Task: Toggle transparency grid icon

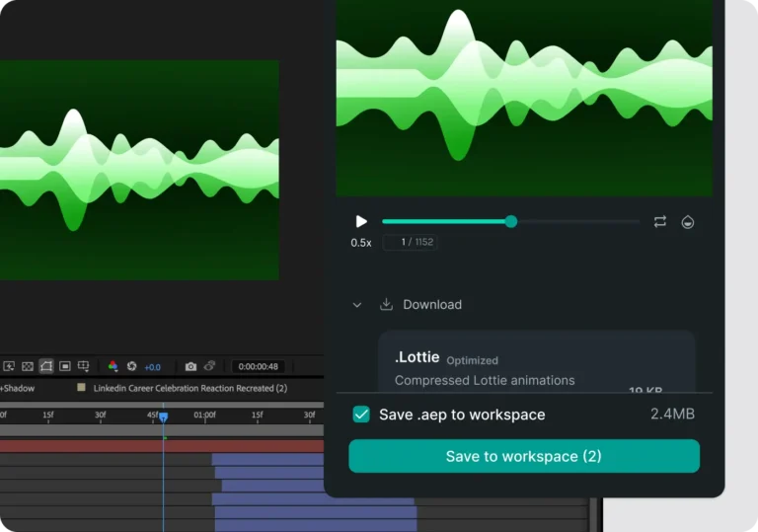Action: coord(28,366)
